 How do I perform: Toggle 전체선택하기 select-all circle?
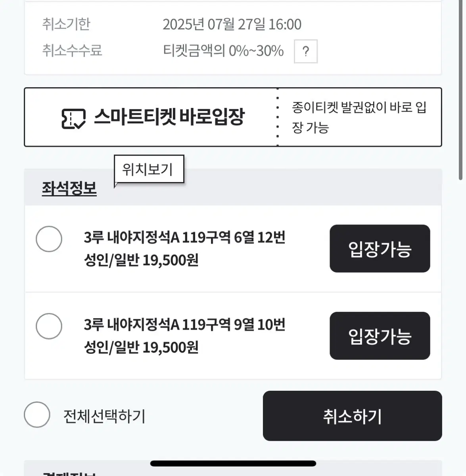coord(37,415)
